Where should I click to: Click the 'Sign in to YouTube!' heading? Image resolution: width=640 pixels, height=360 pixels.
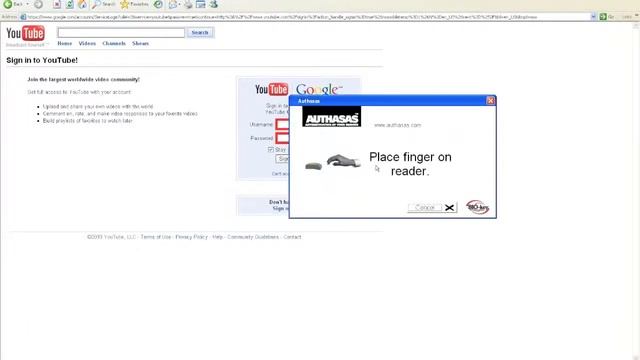pos(42,60)
